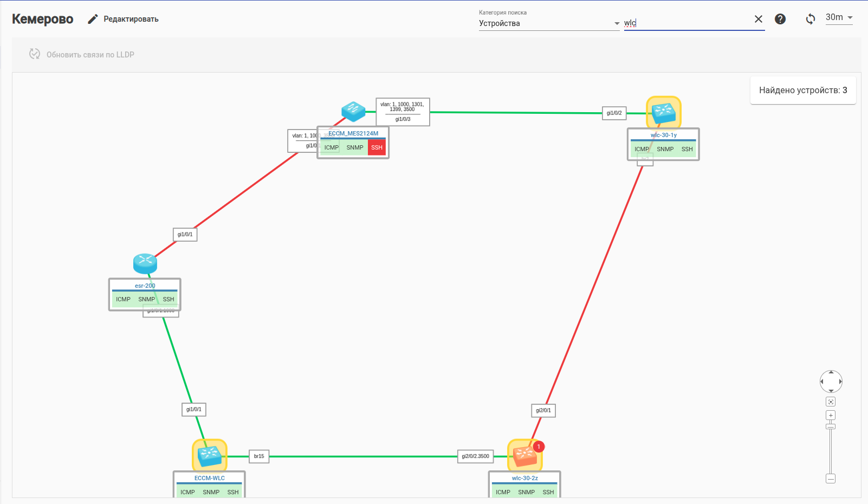Image resolution: width=868 pixels, height=504 pixels.
Task: Open the 30m refresh interval dropdown
Action: pyautogui.click(x=839, y=17)
